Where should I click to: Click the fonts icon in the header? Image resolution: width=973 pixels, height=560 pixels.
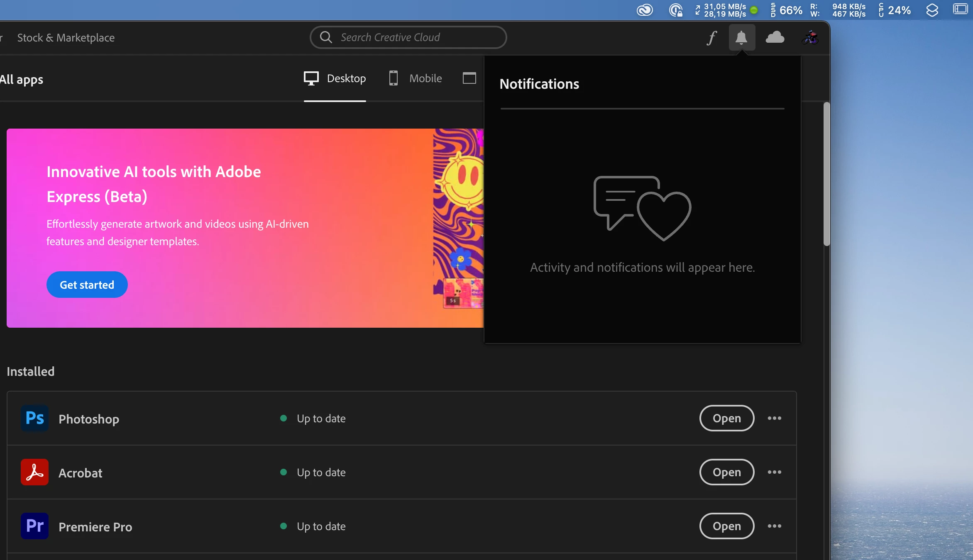point(711,38)
